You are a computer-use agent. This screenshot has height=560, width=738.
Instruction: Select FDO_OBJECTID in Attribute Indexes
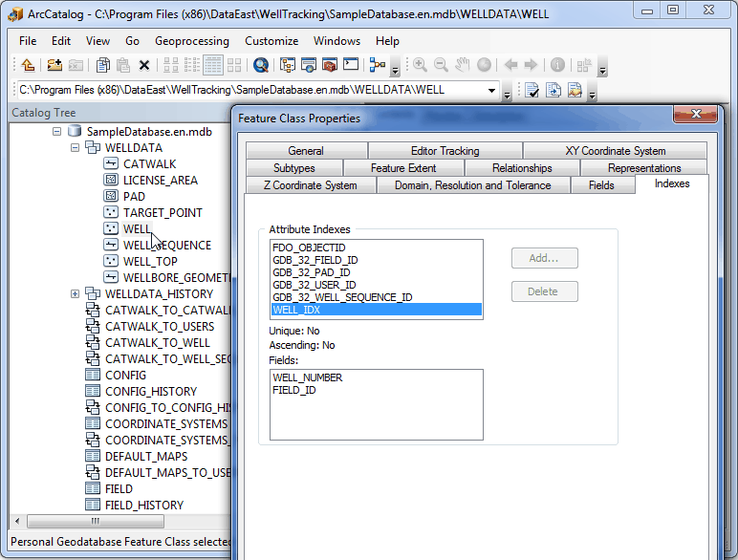[x=309, y=248]
